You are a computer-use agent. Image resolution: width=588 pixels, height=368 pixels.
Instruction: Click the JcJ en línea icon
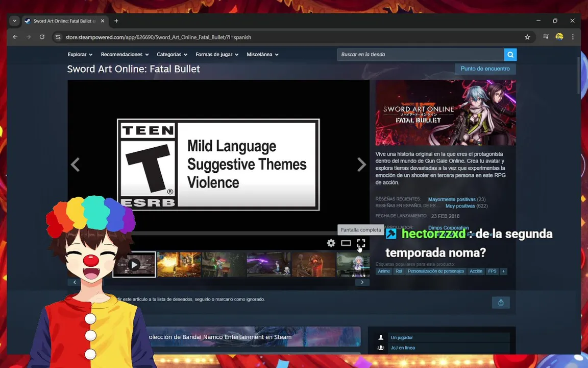click(381, 348)
